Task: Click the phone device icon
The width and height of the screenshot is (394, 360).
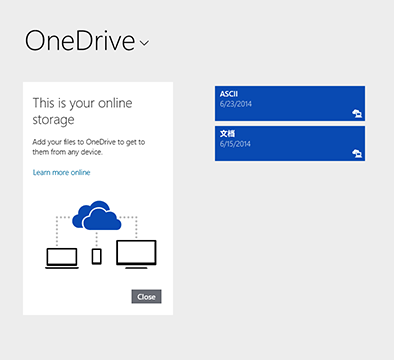Action: pyautogui.click(x=97, y=257)
